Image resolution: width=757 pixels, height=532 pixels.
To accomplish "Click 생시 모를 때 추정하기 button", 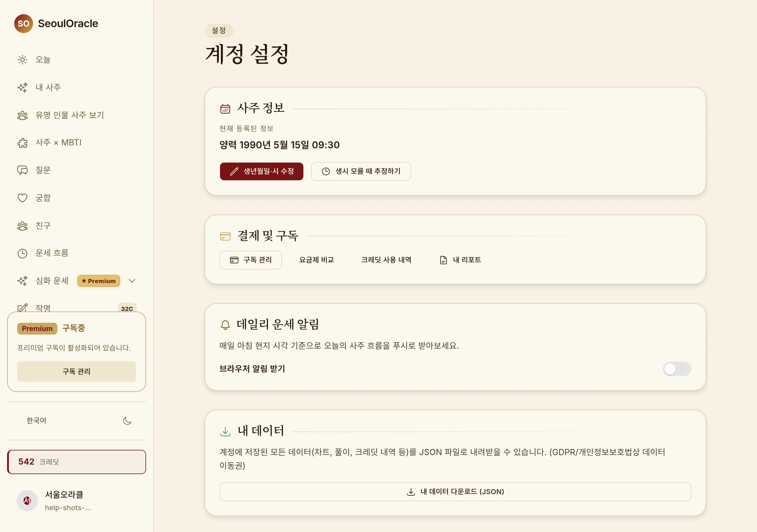I will [361, 171].
